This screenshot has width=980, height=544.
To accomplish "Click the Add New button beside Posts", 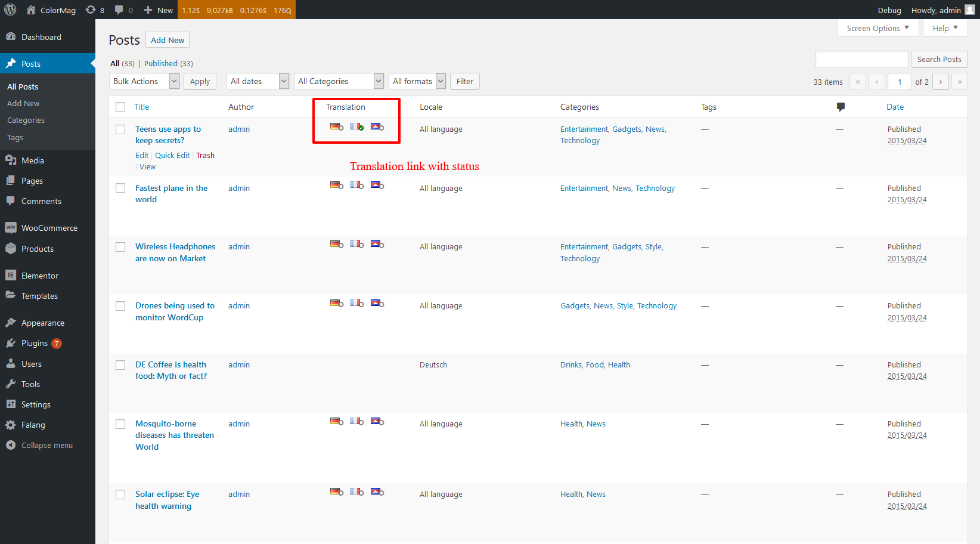I will [168, 40].
